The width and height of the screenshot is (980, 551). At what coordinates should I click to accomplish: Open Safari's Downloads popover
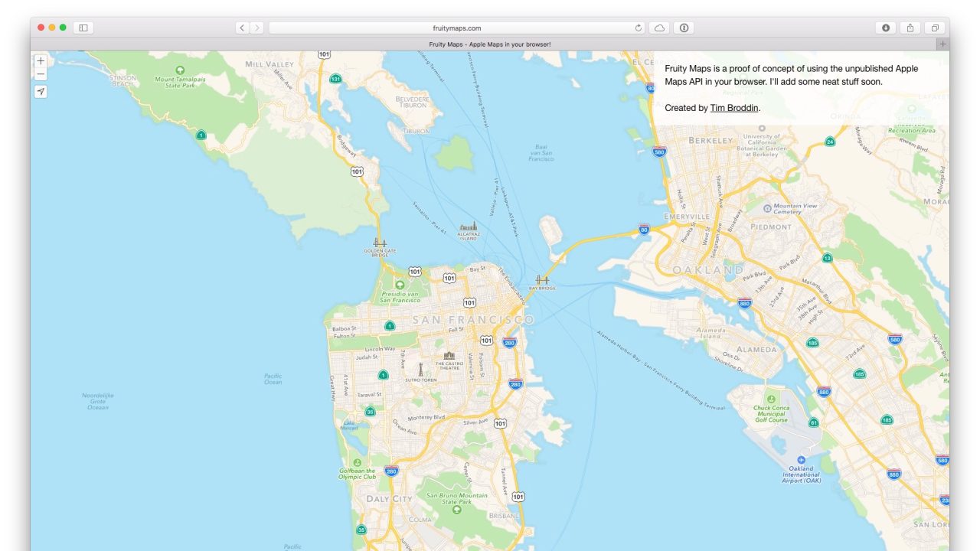click(886, 27)
